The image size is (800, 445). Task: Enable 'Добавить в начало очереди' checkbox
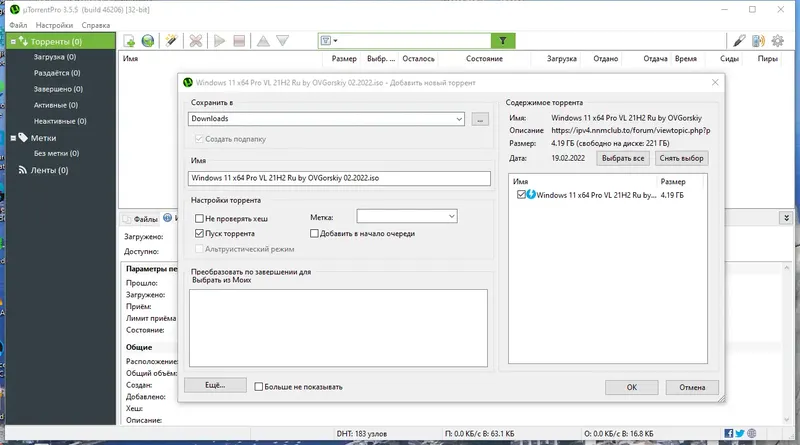[314, 233]
